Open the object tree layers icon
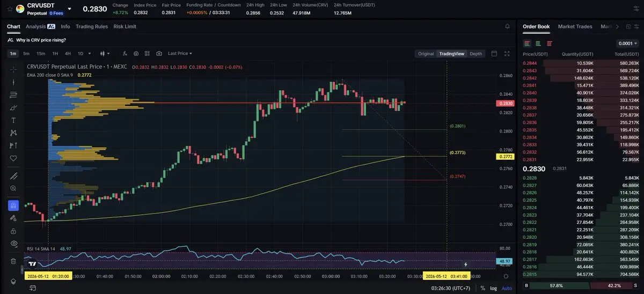 pyautogui.click(x=13, y=281)
